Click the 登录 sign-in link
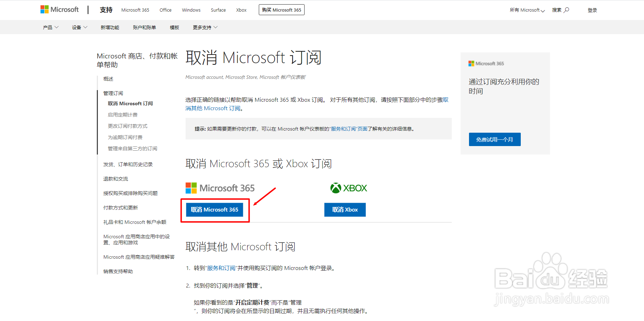 coord(592,10)
